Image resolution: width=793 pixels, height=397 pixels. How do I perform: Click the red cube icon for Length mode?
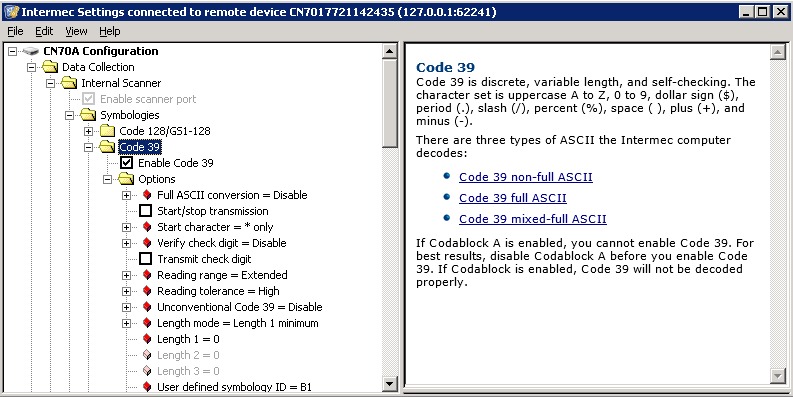(x=147, y=323)
